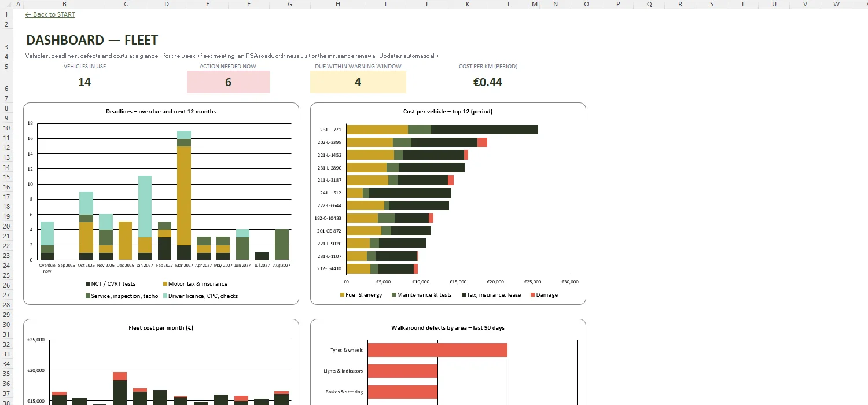Click the NCT / CVRT tests legend swatch
Image resolution: width=868 pixels, height=405 pixels.
(87, 284)
